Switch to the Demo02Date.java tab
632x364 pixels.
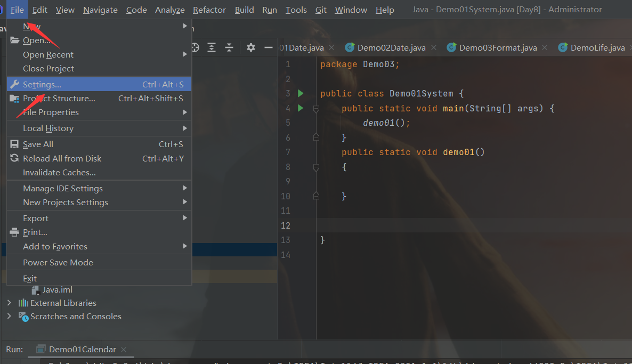tap(391, 47)
